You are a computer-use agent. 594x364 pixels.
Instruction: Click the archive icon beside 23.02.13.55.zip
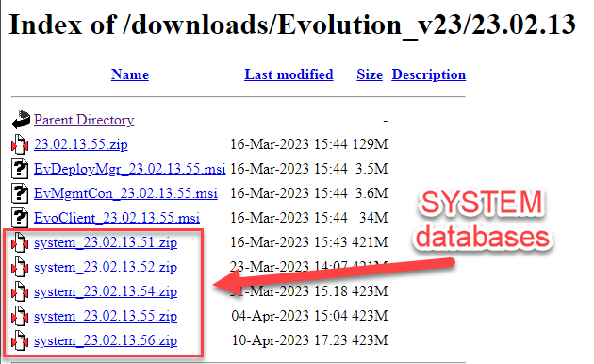point(20,144)
